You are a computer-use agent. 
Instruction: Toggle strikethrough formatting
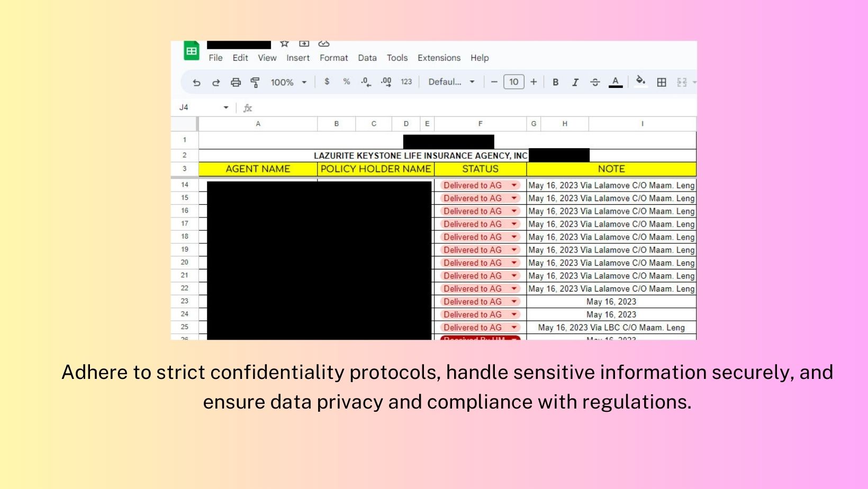tap(595, 82)
